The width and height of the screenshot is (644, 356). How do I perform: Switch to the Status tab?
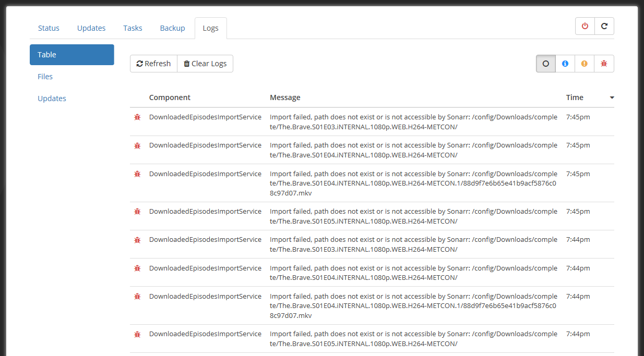(49, 28)
